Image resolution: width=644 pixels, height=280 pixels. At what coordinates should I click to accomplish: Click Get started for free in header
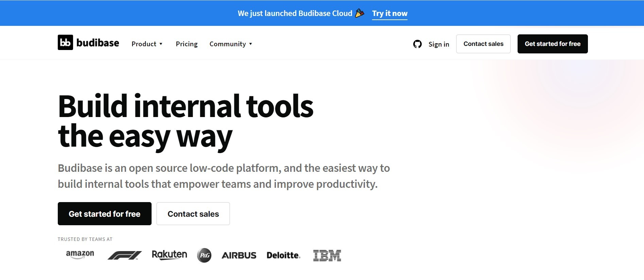click(552, 44)
